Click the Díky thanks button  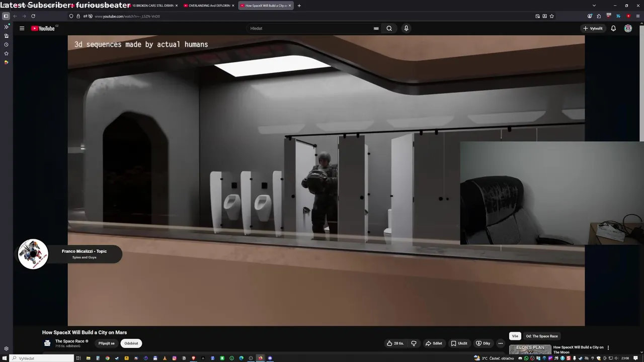coord(483,343)
